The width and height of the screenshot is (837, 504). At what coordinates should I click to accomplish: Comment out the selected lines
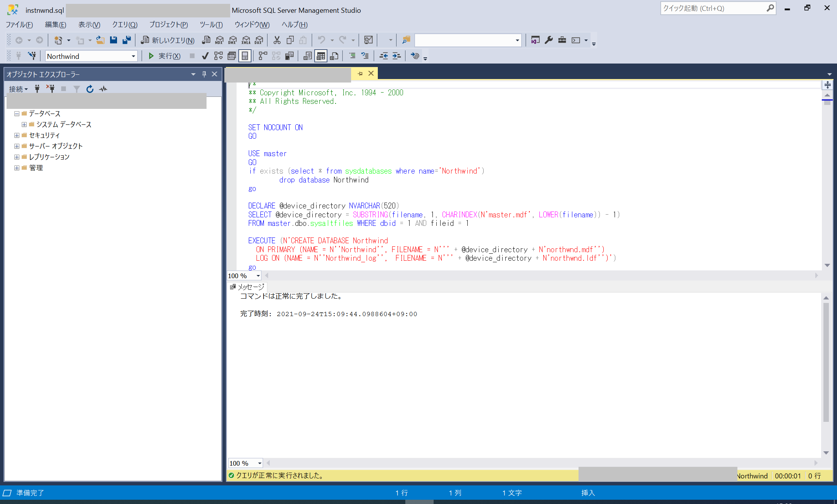pos(352,56)
